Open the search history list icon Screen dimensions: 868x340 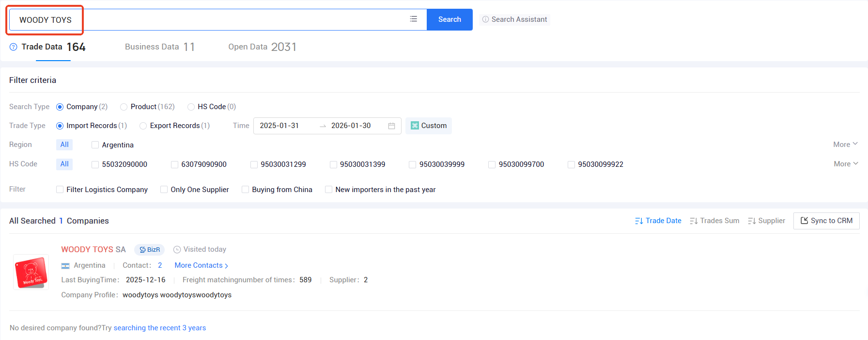point(413,19)
